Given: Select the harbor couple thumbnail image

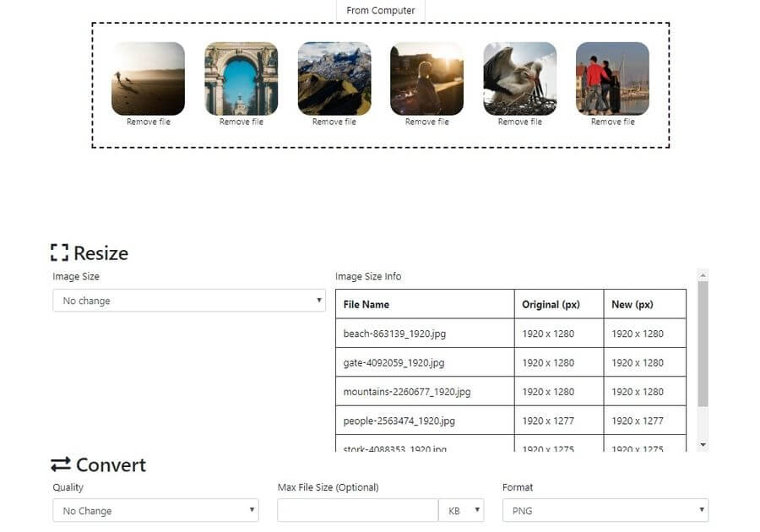Looking at the screenshot, I should pos(612,79).
